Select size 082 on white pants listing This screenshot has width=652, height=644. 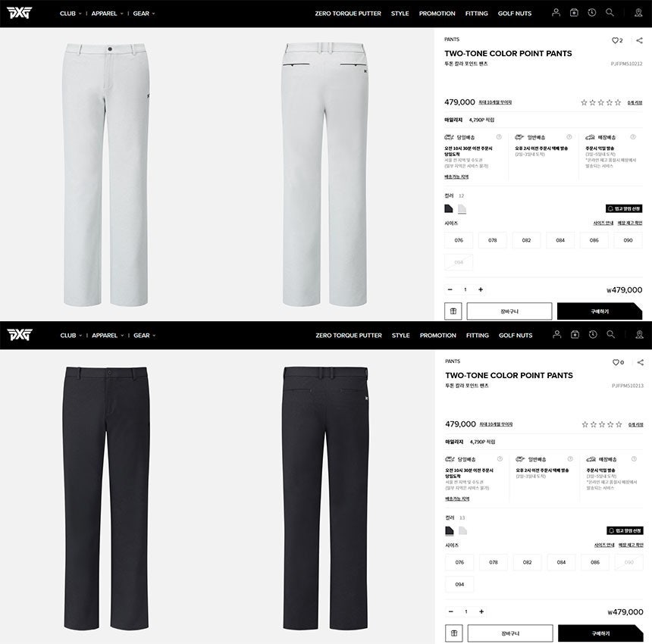[526, 240]
